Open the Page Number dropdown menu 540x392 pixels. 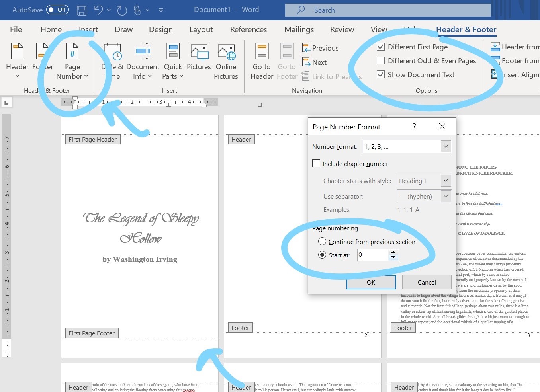[72, 62]
